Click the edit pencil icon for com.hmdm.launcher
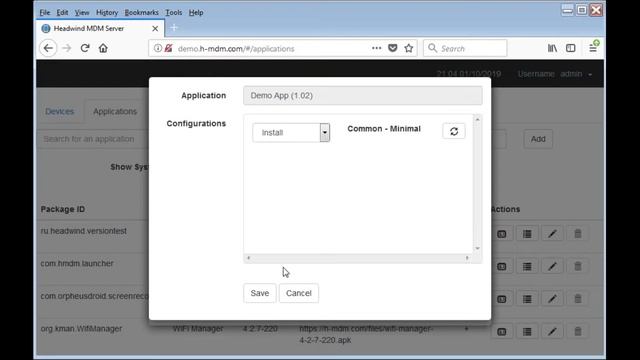 pos(552,267)
